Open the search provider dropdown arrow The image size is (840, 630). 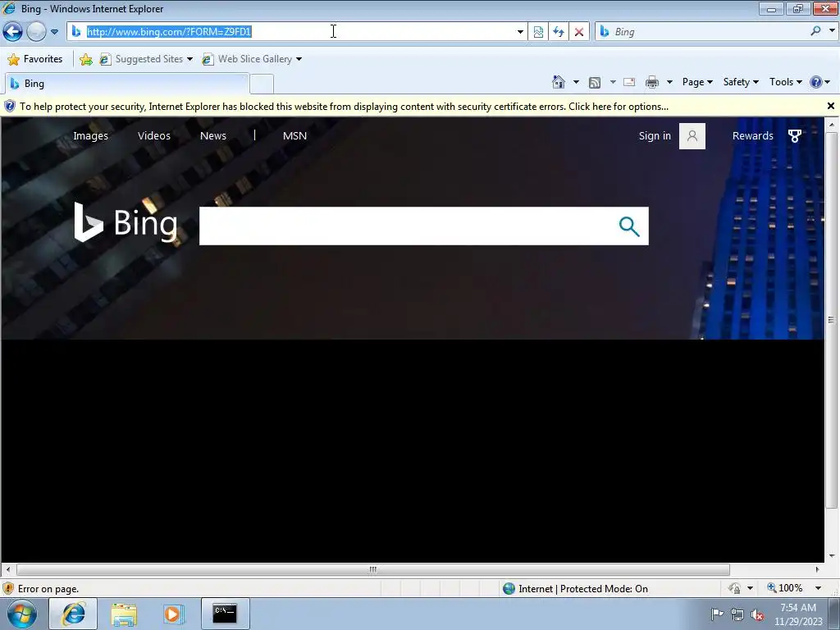click(x=832, y=30)
